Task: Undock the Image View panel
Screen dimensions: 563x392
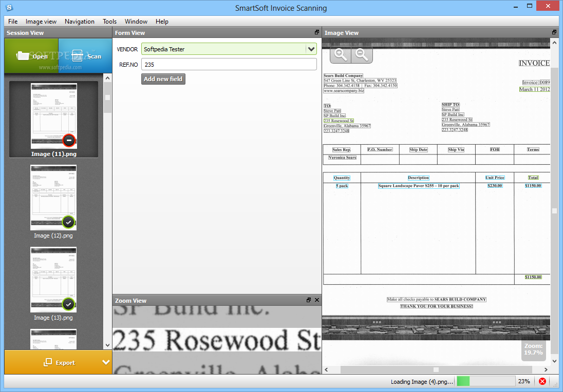Action: (x=554, y=32)
